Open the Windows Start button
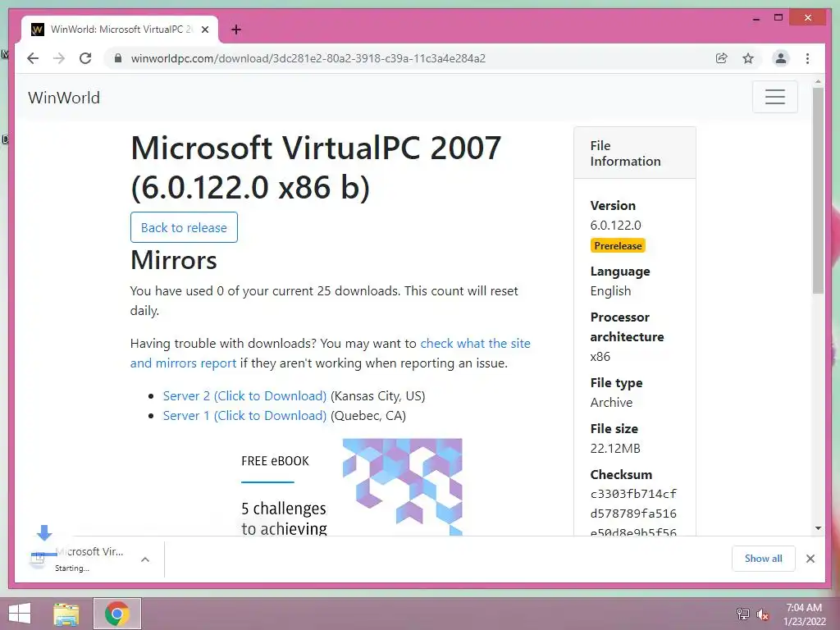This screenshot has height=630, width=840. (20, 614)
